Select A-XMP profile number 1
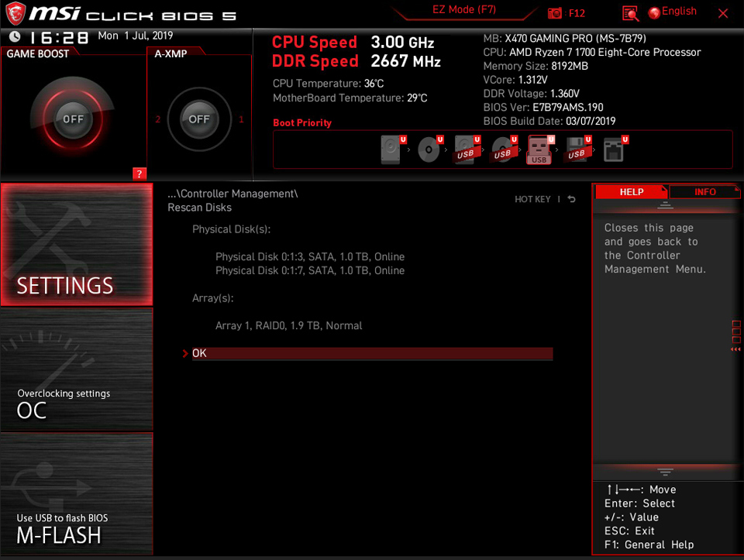 [x=241, y=119]
